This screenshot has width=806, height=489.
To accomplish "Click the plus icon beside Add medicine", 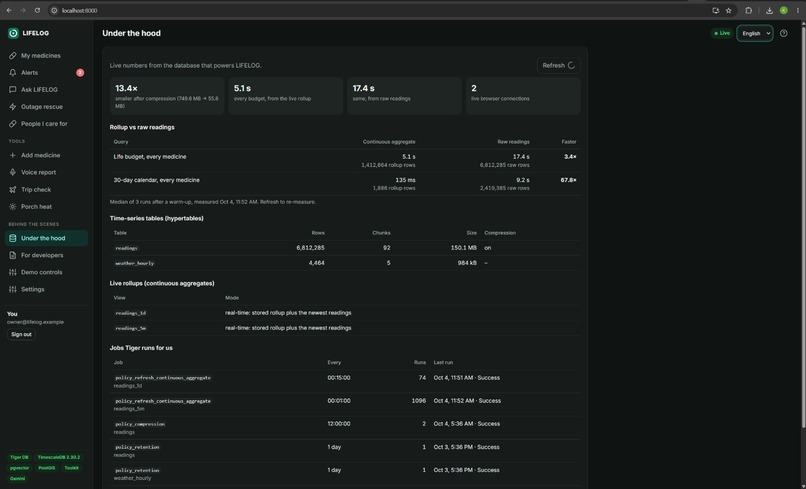I will [12, 155].
